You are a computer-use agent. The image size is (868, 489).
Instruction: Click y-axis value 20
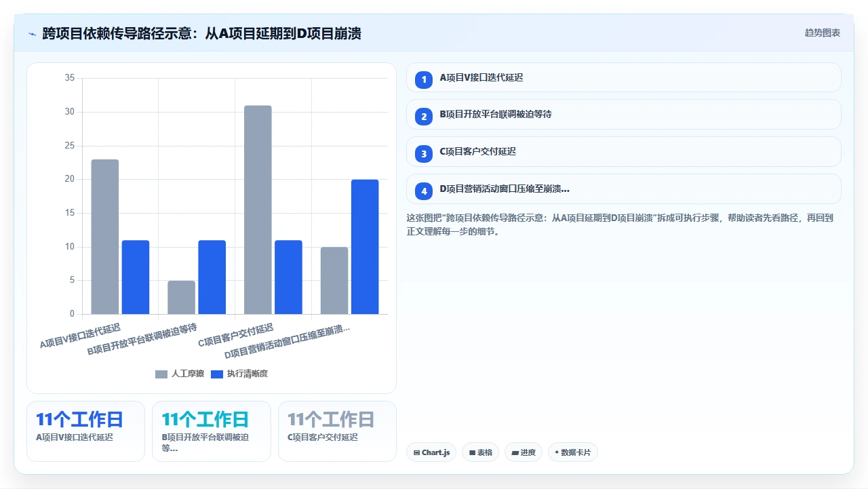(x=70, y=179)
